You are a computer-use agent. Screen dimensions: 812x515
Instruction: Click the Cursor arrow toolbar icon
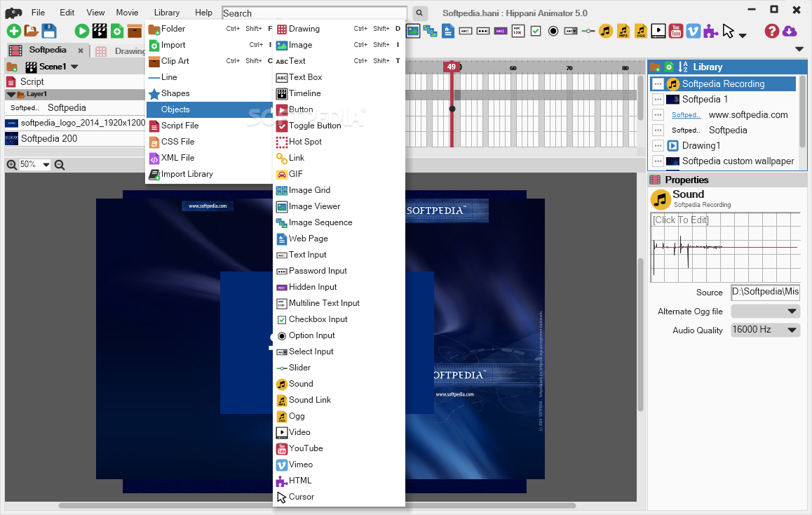click(728, 31)
